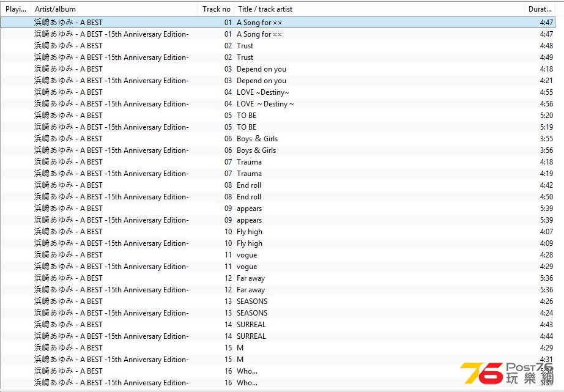Click duration '4:48' in the Trust row
This screenshot has width=564, height=392.
coord(546,46)
